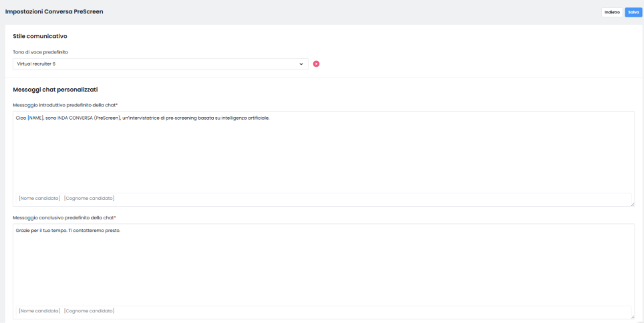Click the 'Messaggio conclusivo predefinito della chat' label
Viewport: 644px width, 323px height.
click(65, 217)
